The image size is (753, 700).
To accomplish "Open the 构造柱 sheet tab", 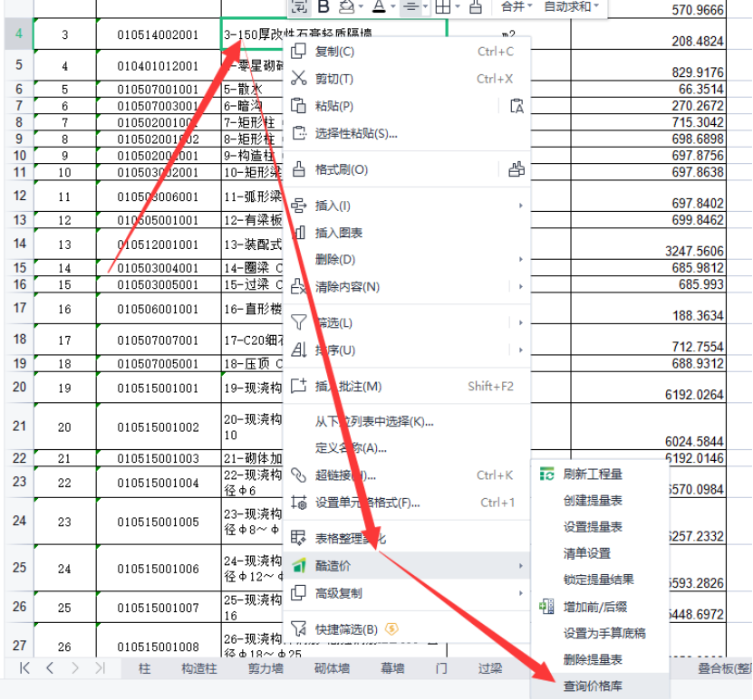I will (x=199, y=668).
